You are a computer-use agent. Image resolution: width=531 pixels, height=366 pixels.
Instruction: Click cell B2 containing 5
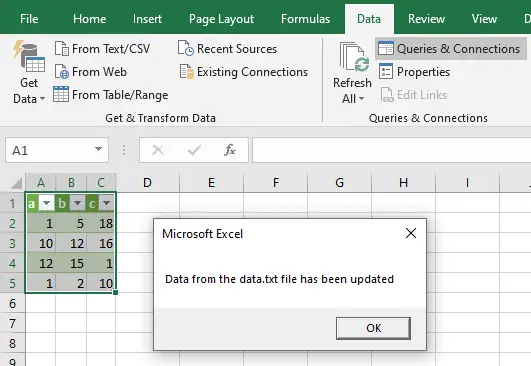(x=71, y=223)
